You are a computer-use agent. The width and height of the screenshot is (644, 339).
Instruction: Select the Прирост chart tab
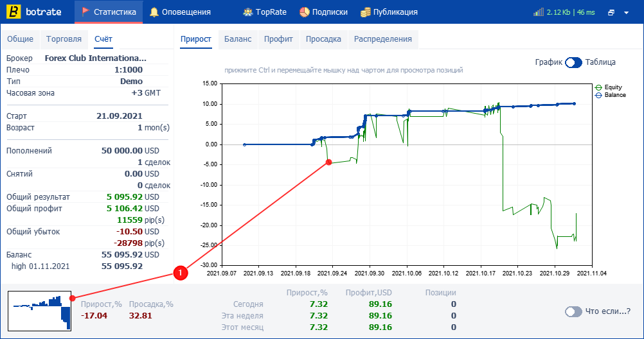[196, 39]
